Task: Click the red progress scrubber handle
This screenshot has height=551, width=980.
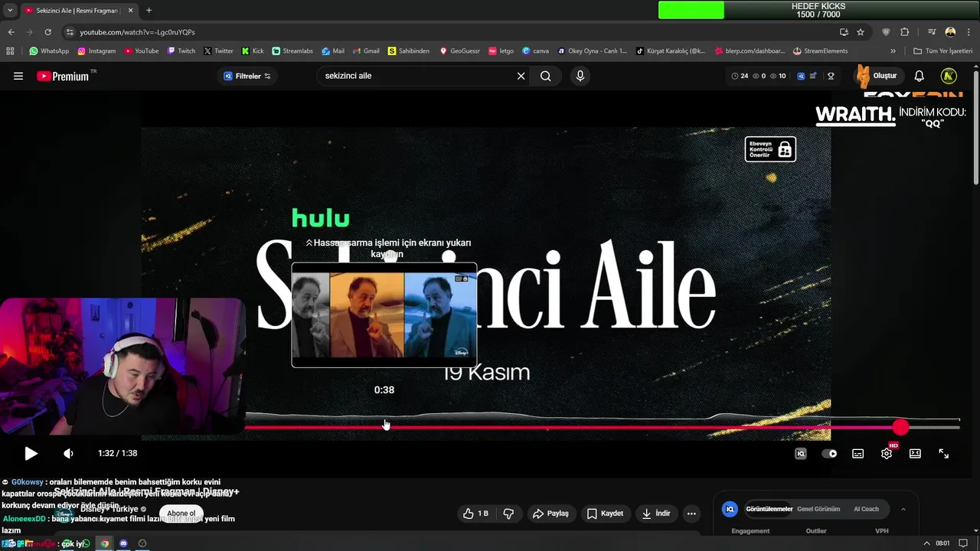Action: (x=900, y=427)
